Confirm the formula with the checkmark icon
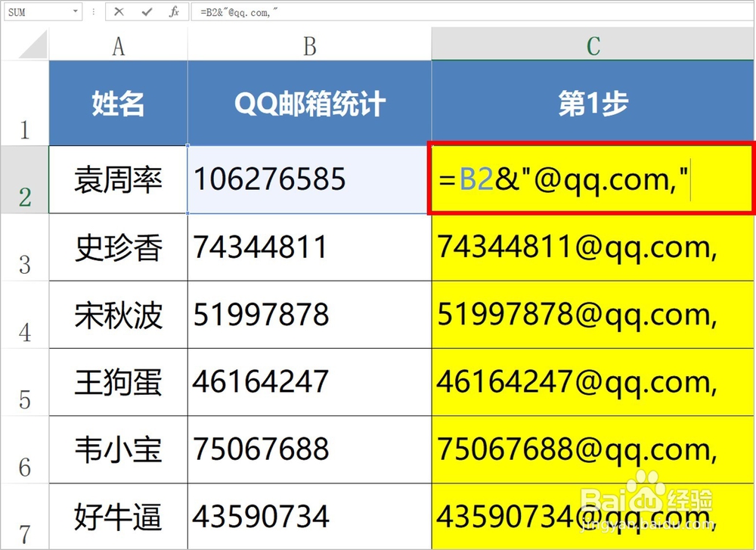 [146, 11]
